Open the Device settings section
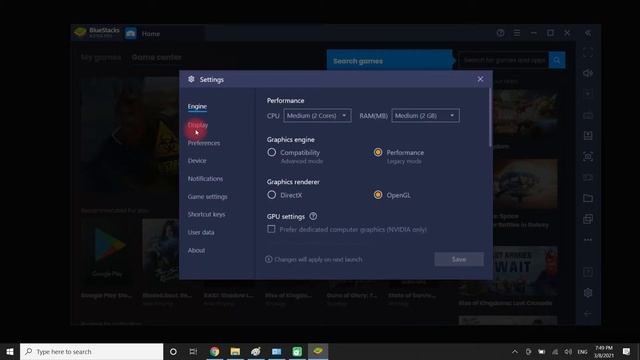The height and width of the screenshot is (360, 640). click(197, 161)
